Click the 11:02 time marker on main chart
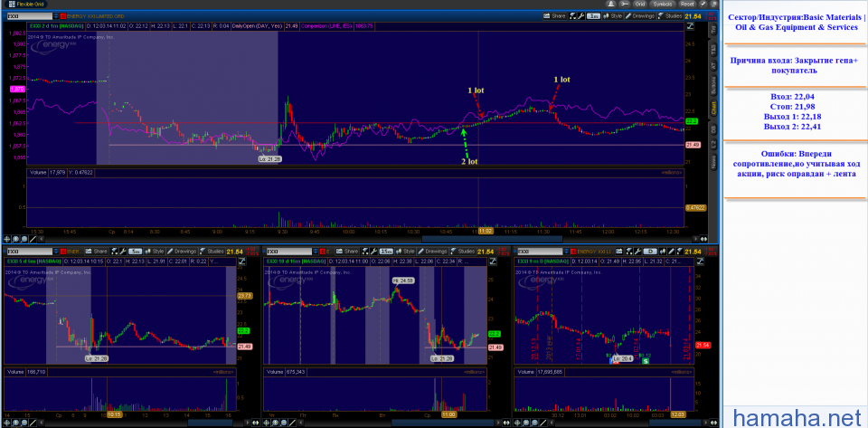The image size is (868, 428). 486,231
